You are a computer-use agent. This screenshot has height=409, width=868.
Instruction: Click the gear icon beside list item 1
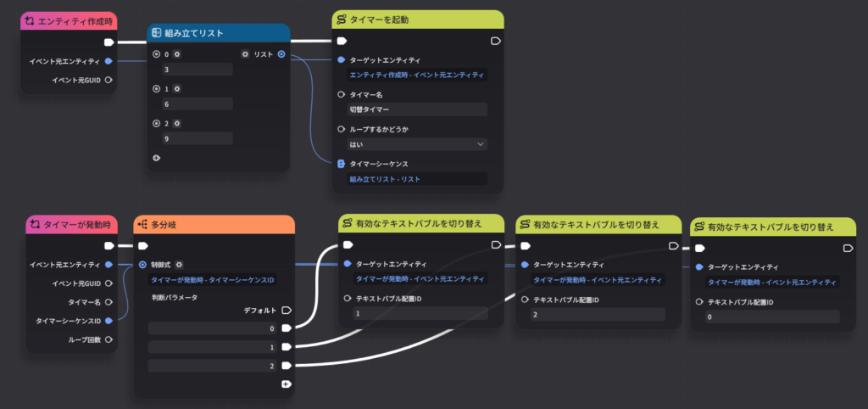pos(176,88)
